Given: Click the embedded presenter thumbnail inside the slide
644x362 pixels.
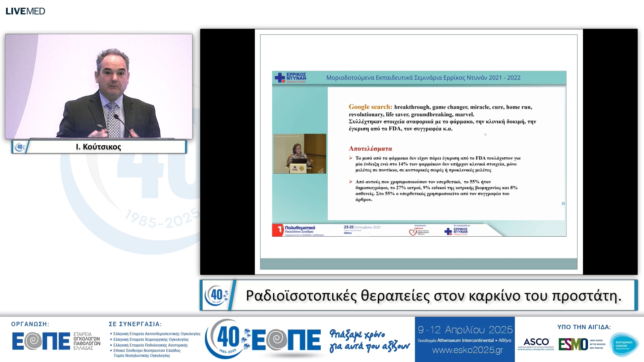Looking at the screenshot, I should coord(300,154).
